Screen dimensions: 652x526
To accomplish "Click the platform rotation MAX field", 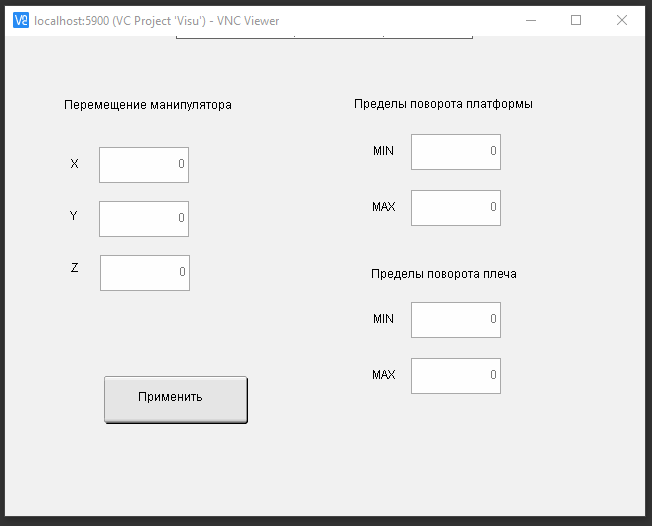I will click(x=456, y=208).
